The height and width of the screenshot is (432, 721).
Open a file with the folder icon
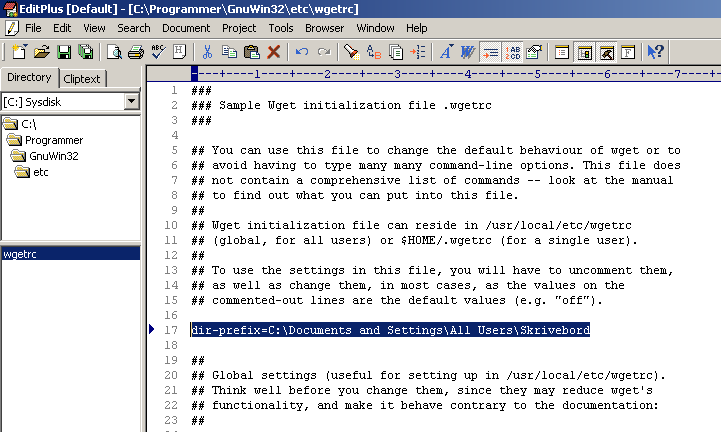click(41, 52)
